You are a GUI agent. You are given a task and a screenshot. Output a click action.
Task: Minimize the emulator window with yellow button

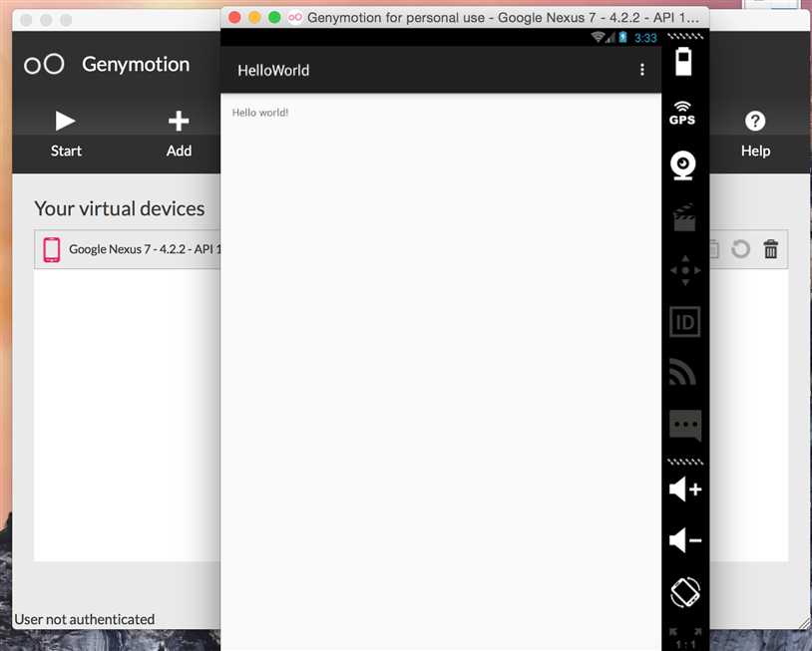[254, 18]
